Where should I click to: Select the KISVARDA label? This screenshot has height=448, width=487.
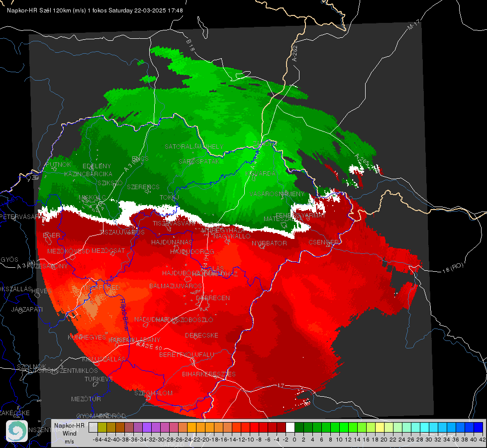point(261,174)
